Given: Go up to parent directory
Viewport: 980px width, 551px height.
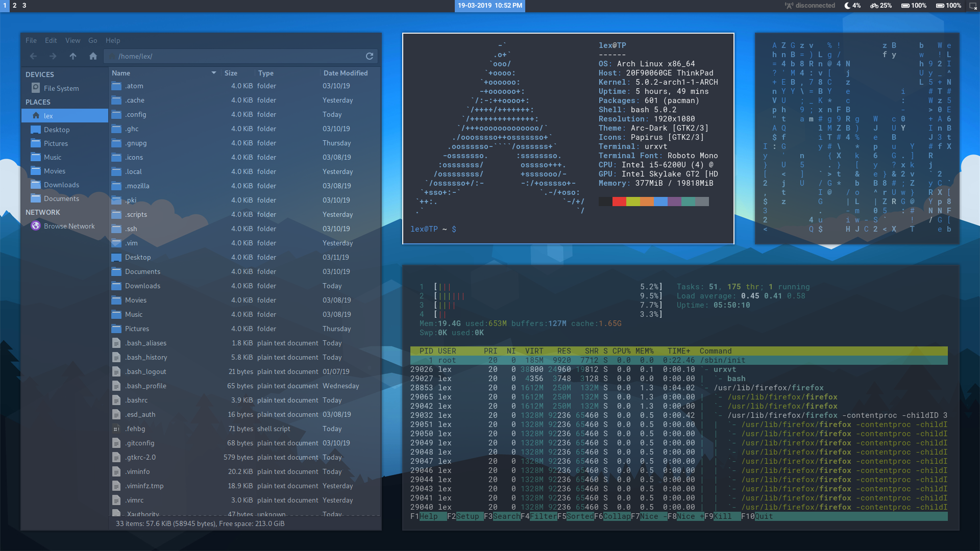Looking at the screenshot, I should [73, 56].
